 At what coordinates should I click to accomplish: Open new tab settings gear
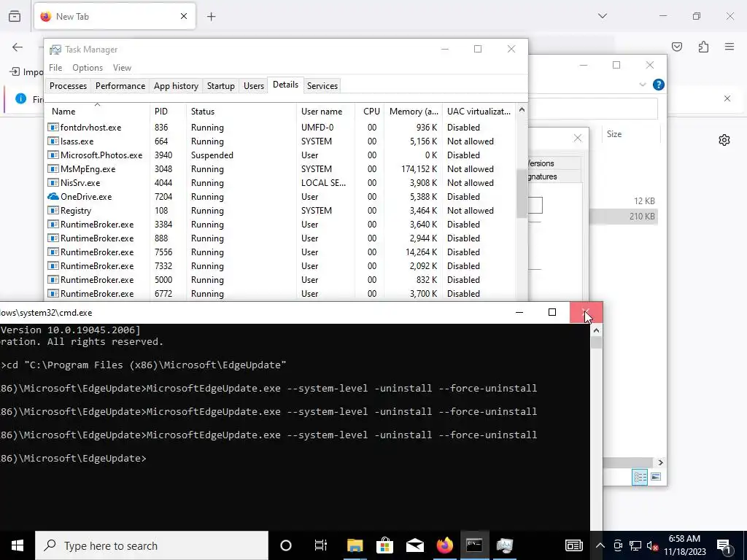point(724,140)
